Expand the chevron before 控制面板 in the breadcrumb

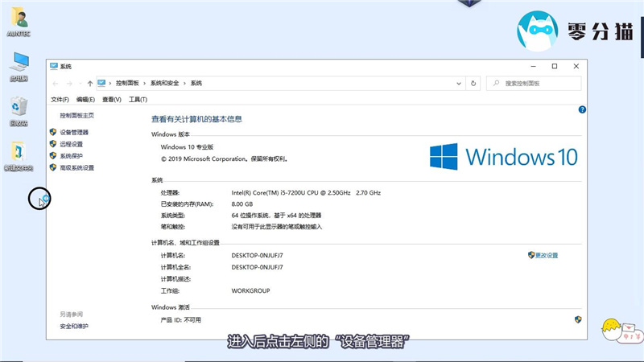(110, 84)
